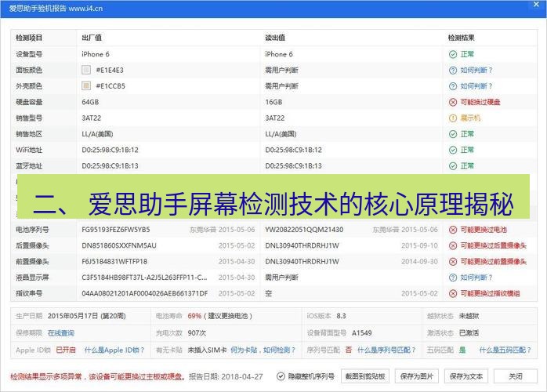Click green check icon in 蓝牙地址 row
The image size is (547, 392).
coord(453,166)
